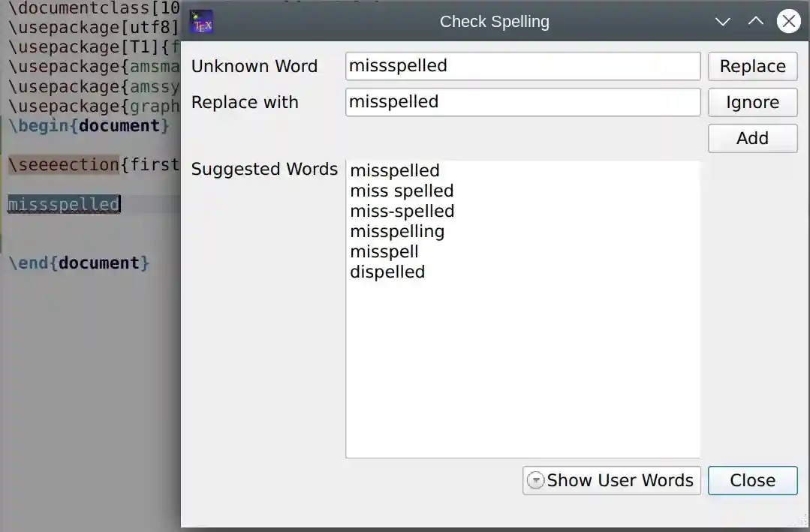This screenshot has width=810, height=532.
Task: Click the up chevron in the dialog titlebar
Action: 756,21
